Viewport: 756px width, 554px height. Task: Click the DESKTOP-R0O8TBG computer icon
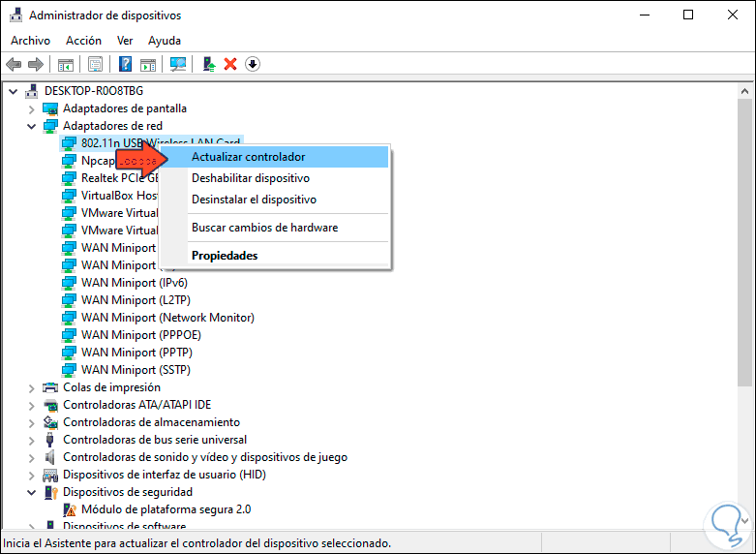(x=32, y=91)
